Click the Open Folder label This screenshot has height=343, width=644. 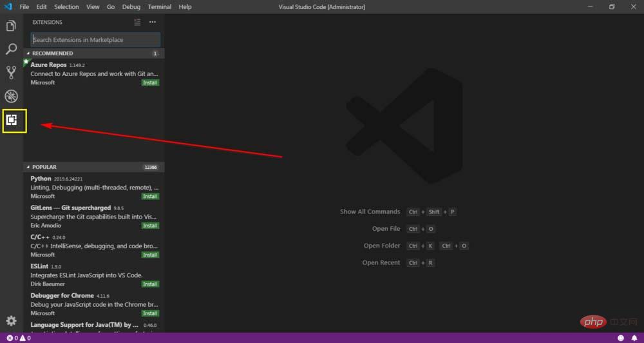click(x=381, y=246)
